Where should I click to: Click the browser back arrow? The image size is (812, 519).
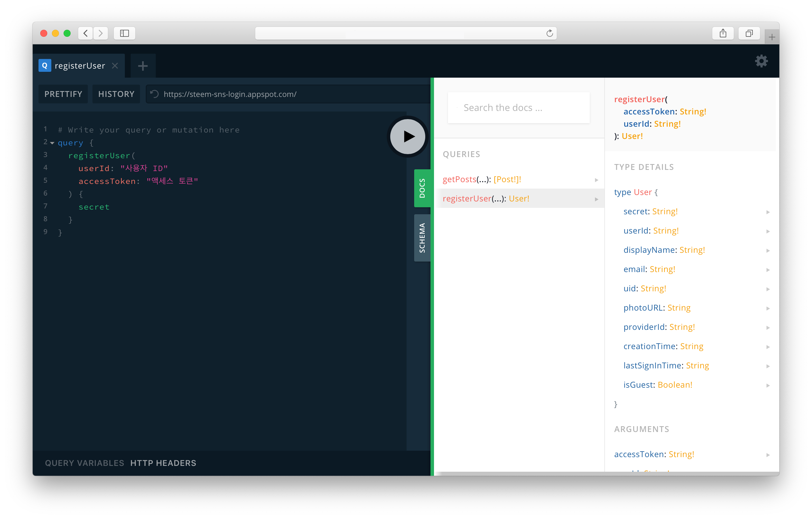pos(86,33)
